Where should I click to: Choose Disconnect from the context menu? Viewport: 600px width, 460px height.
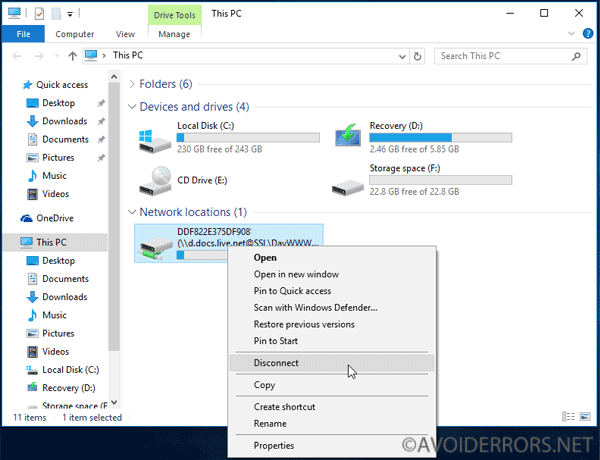pyautogui.click(x=276, y=363)
